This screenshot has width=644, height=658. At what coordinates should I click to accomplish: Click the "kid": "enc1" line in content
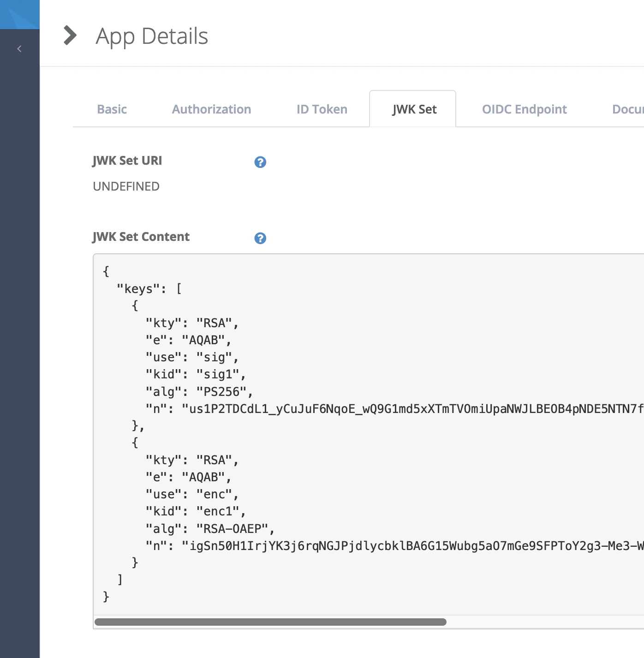(x=196, y=511)
